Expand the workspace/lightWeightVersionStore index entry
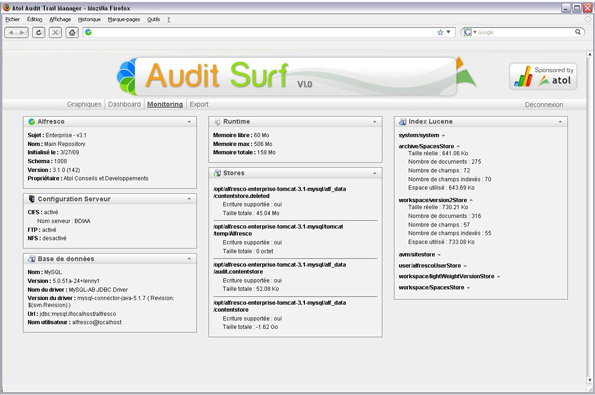Viewport: 595px width, 395px height. click(x=498, y=277)
